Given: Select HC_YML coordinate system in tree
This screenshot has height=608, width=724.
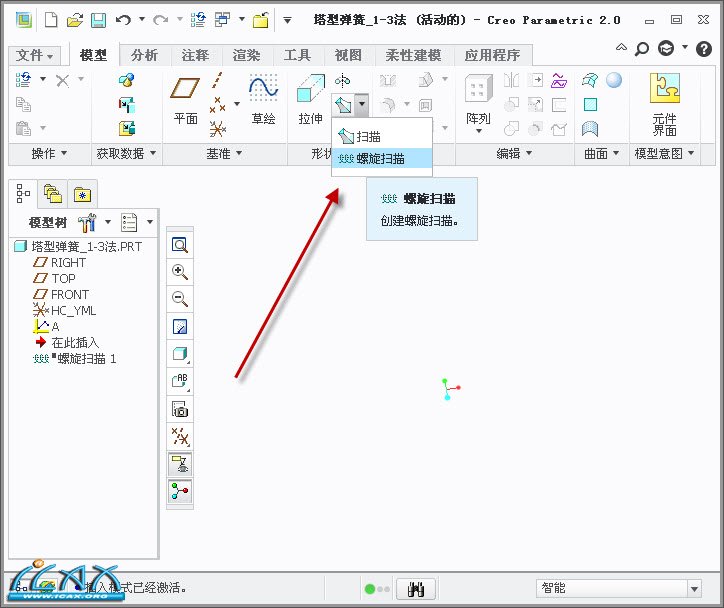Looking at the screenshot, I should (65, 310).
